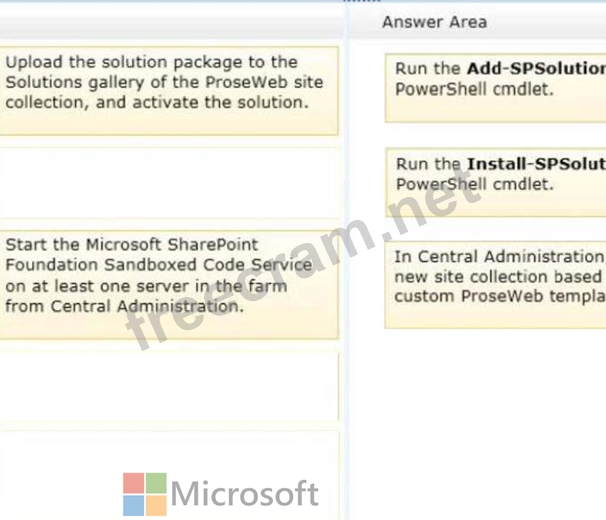Image resolution: width=606 pixels, height=520 pixels.
Task: Click the bold Add-SPSolution cmdlet name
Action: pos(536,69)
